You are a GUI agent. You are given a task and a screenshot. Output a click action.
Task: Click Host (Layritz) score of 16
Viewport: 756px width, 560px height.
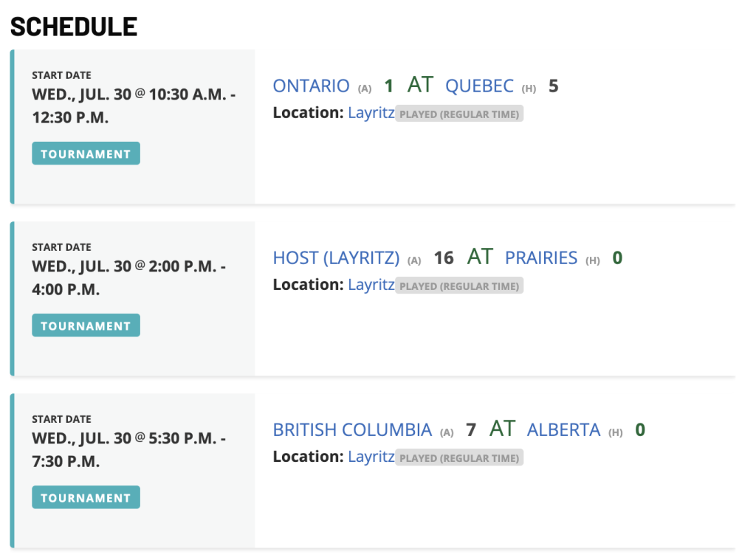pos(444,258)
